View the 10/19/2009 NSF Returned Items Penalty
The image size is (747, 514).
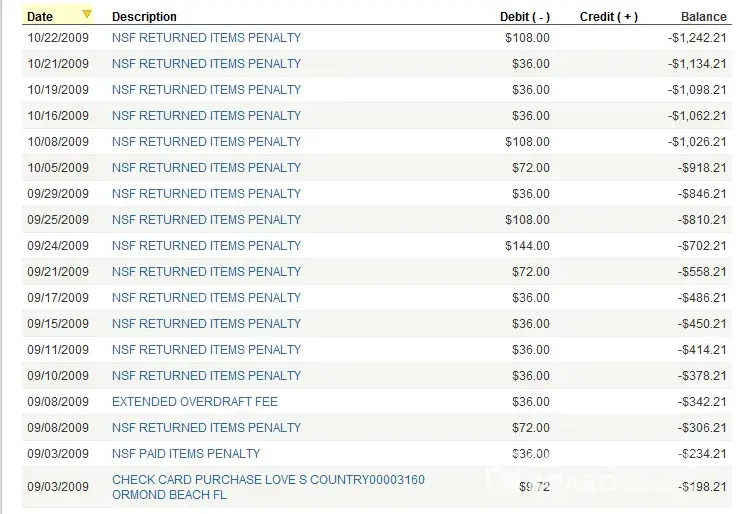click(206, 90)
